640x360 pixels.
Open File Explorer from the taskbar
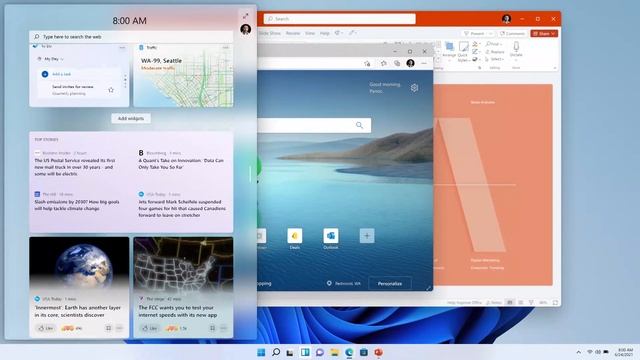pyautogui.click(x=334, y=352)
